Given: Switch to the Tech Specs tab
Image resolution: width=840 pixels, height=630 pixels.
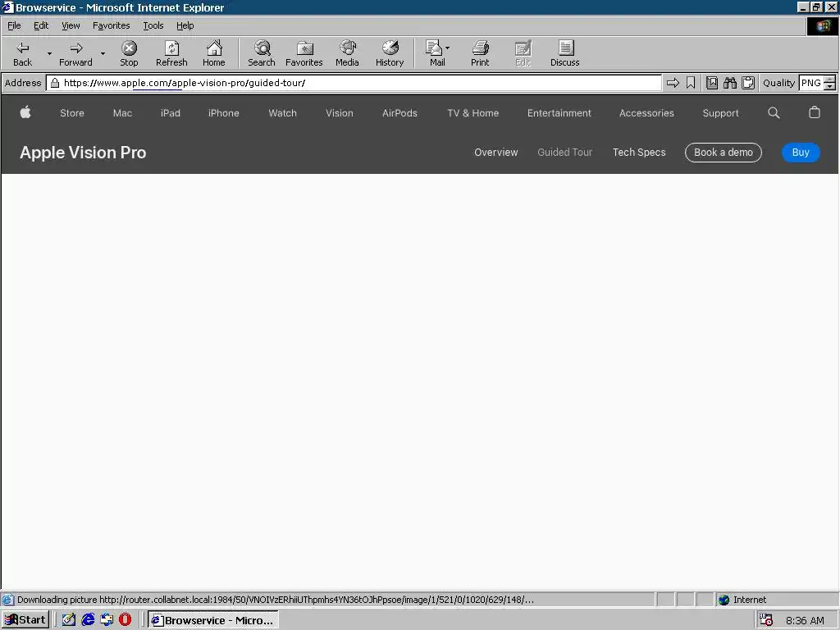Looking at the screenshot, I should pyautogui.click(x=639, y=152).
